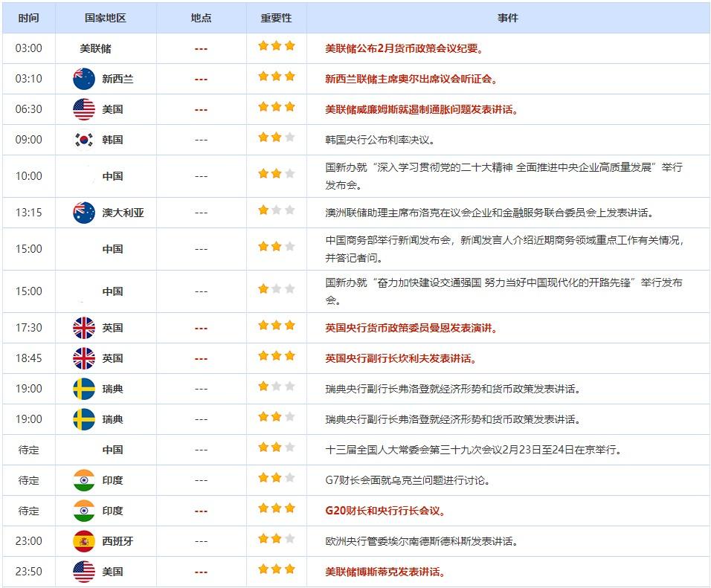Click the Australia flag icon

pyautogui.click(x=84, y=213)
